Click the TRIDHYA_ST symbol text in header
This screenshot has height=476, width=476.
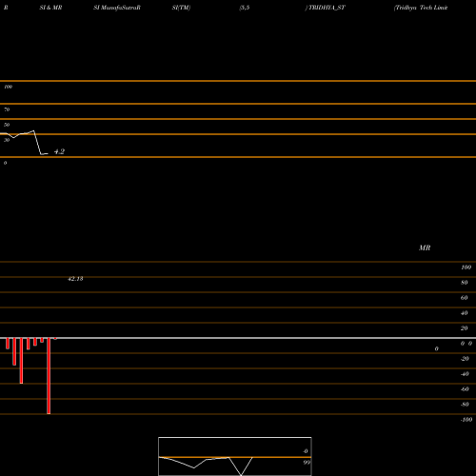[x=327, y=8]
